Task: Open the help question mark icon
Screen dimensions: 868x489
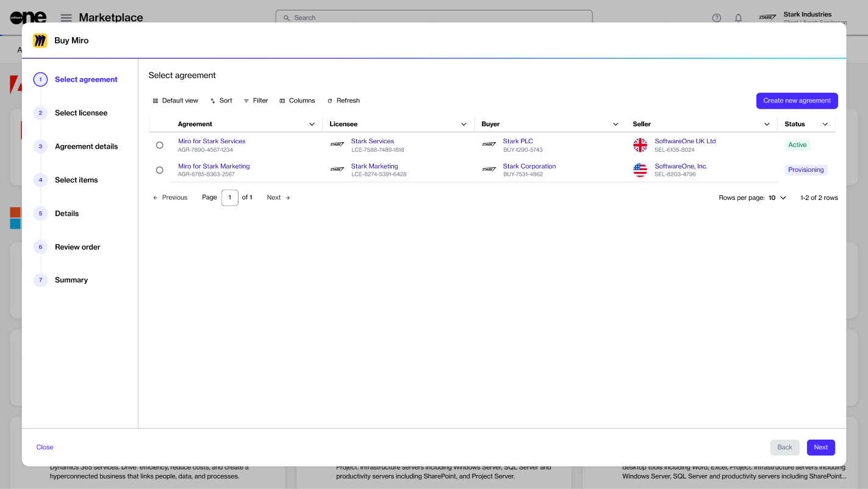Action: [x=717, y=18]
